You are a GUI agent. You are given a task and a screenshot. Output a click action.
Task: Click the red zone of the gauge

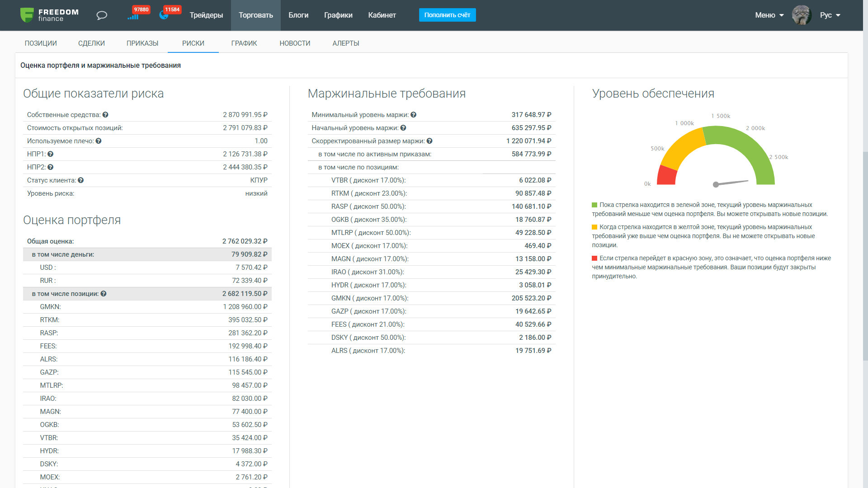666,176
